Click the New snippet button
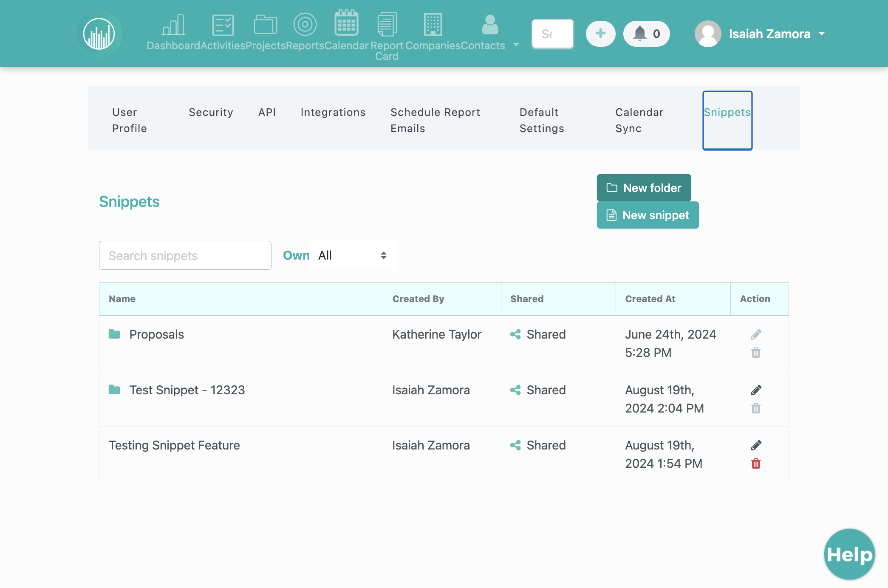 coord(648,215)
